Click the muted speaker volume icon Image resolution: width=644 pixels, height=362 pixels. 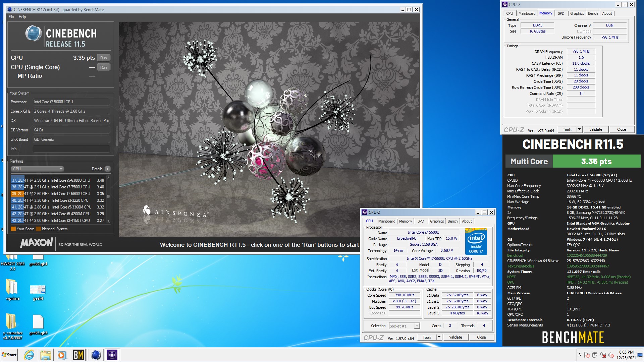tap(611, 355)
